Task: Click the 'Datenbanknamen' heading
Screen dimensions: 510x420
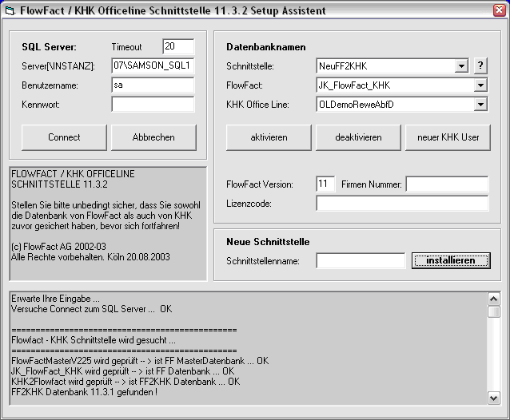Action: click(265, 47)
